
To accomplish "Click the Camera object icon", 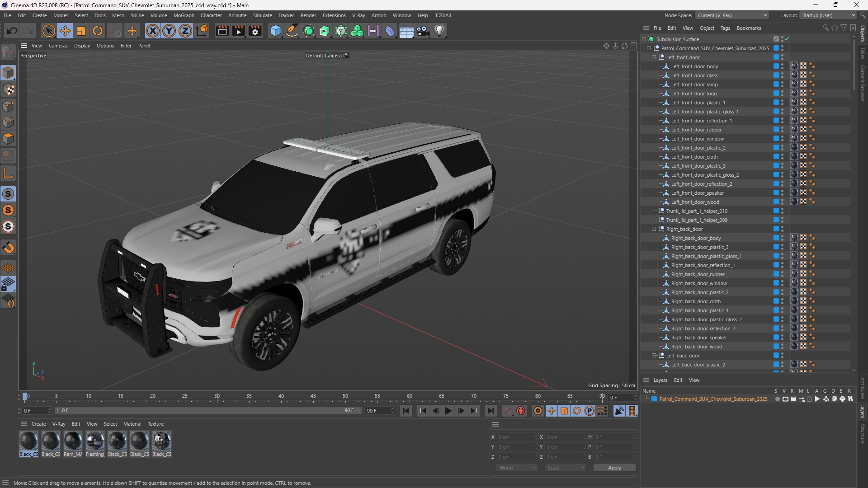I will [x=423, y=31].
